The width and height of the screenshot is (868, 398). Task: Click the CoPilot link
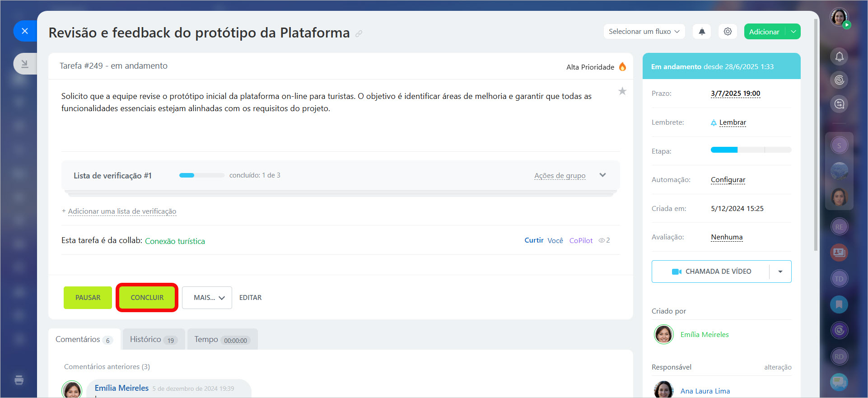click(x=581, y=241)
